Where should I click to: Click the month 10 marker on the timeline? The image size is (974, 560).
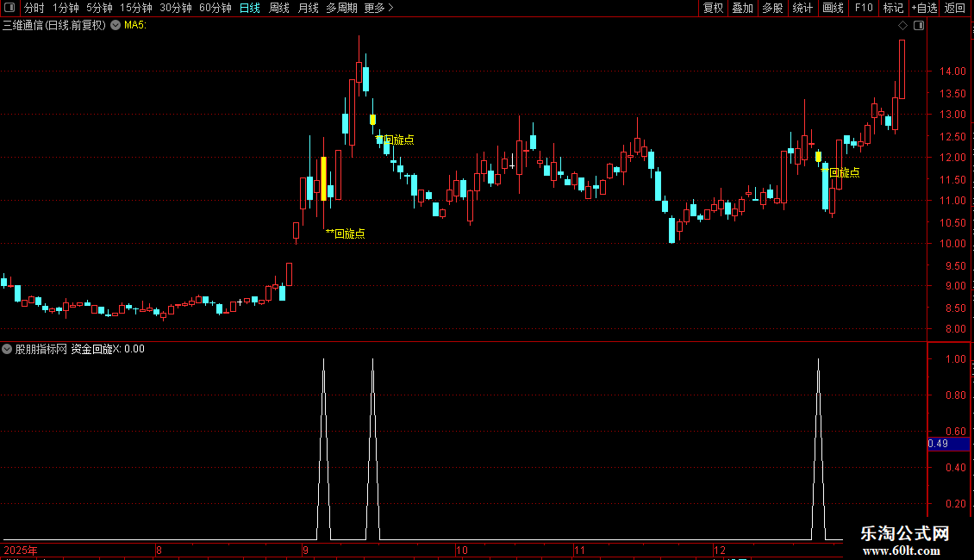pyautogui.click(x=461, y=550)
